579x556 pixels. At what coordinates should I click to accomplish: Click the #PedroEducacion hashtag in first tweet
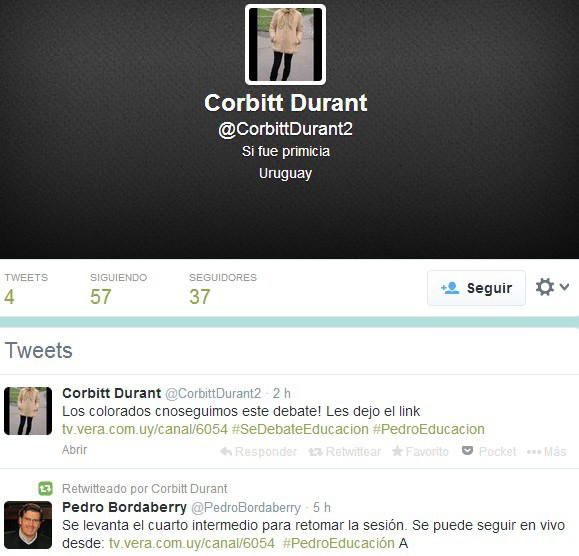[x=429, y=429]
